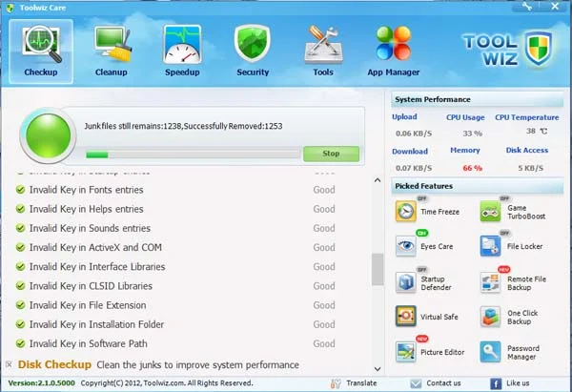This screenshot has width=572, height=392.
Task: Open the Password Manager icon
Action: coord(490,352)
